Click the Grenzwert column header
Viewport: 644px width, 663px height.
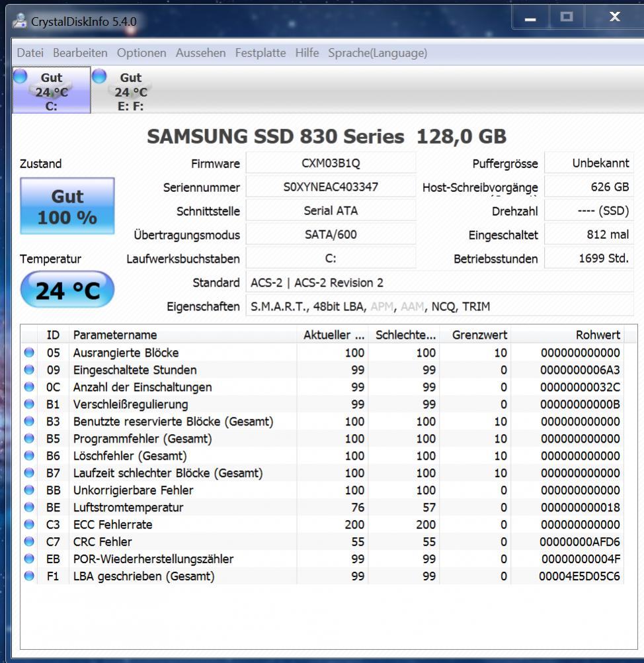pos(475,335)
